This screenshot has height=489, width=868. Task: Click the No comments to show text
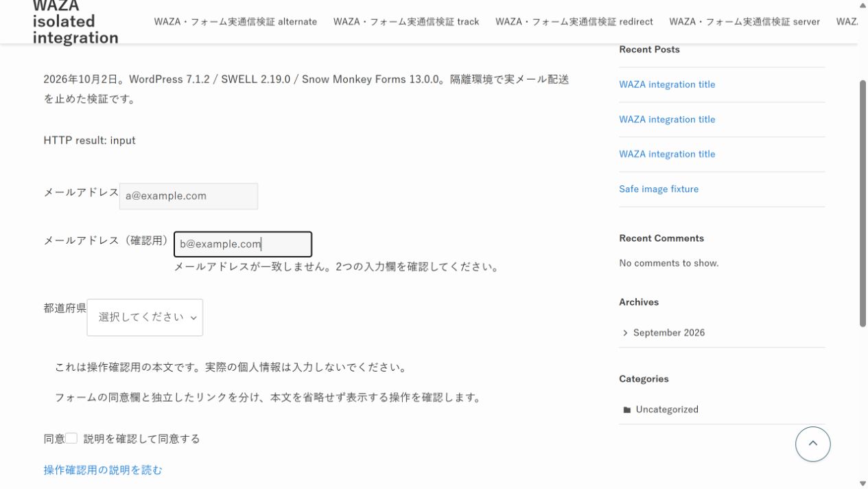tap(669, 263)
